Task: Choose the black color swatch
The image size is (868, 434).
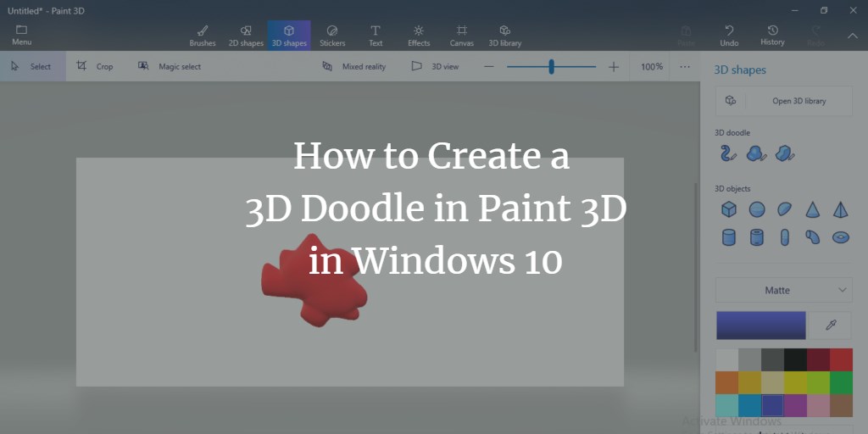Action: point(795,359)
